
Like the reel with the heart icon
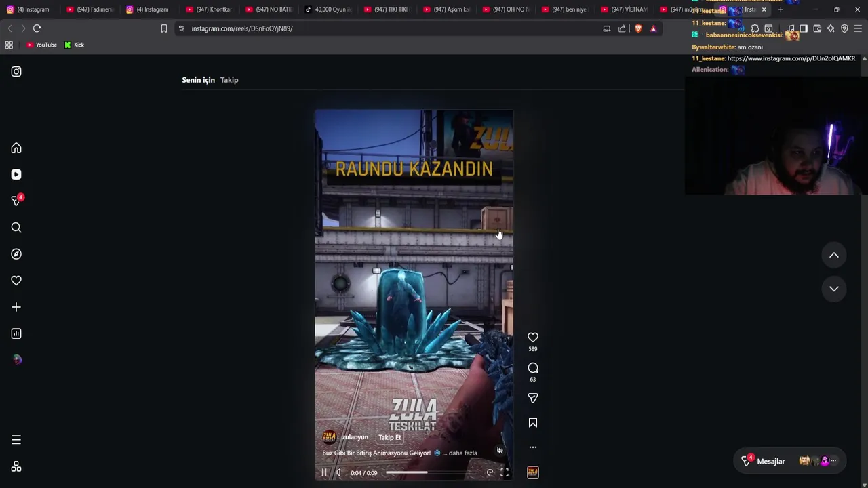click(x=533, y=337)
